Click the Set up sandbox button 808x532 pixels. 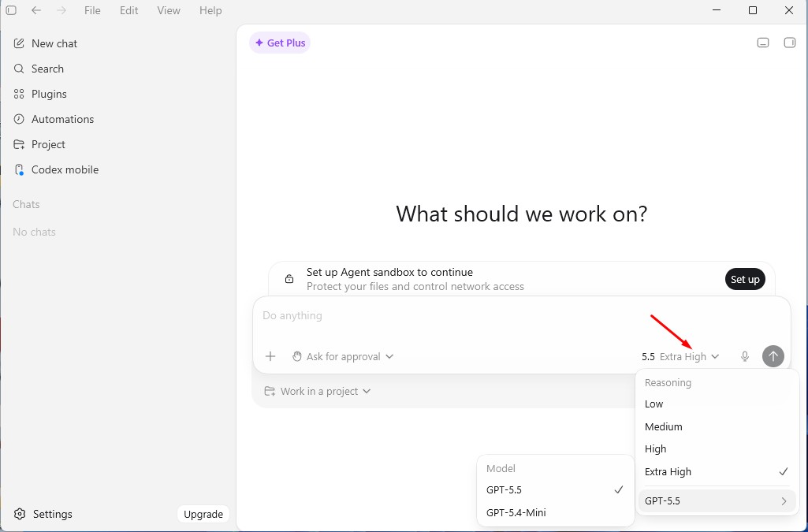click(745, 279)
